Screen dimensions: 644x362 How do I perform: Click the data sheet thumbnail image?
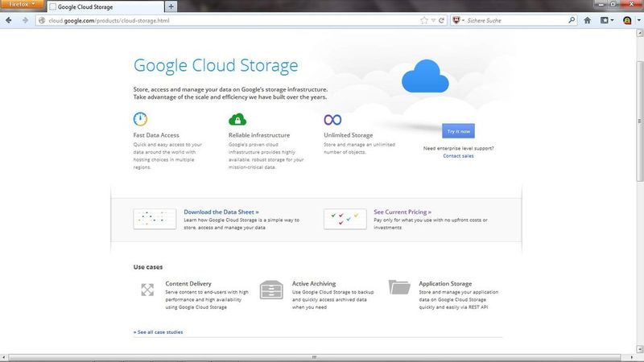click(x=155, y=219)
